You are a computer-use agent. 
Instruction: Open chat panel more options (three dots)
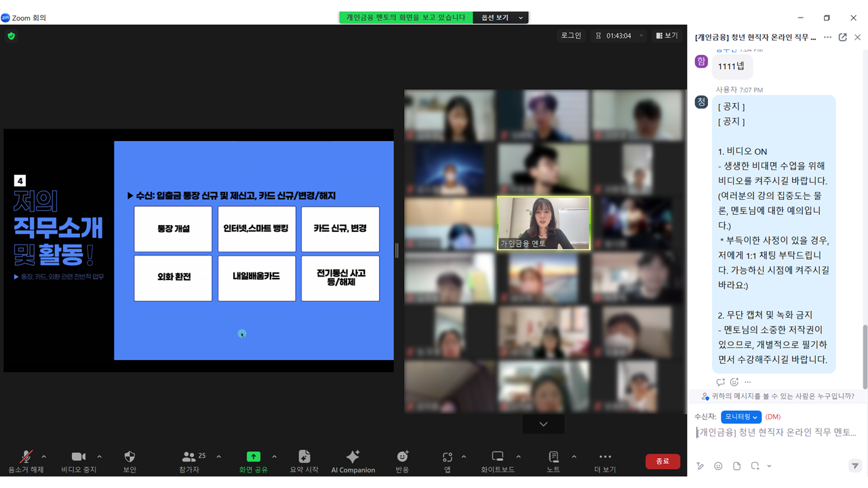point(827,37)
